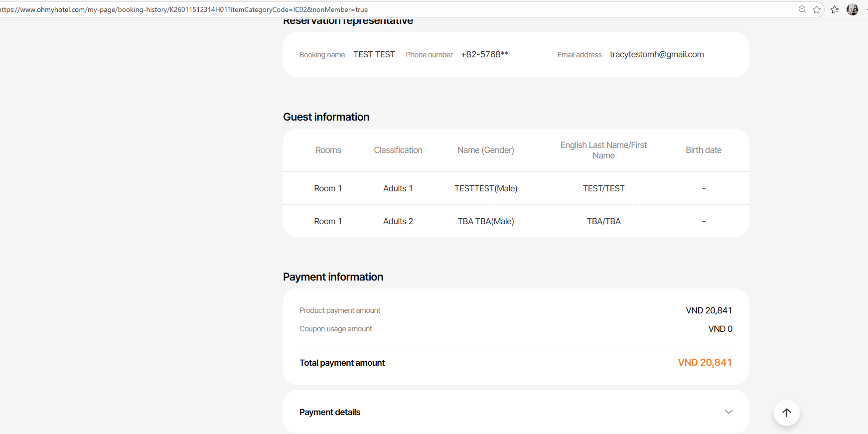Click the zoom magnifier icon in address bar
Screen dimensions: 868x434
click(x=802, y=9)
